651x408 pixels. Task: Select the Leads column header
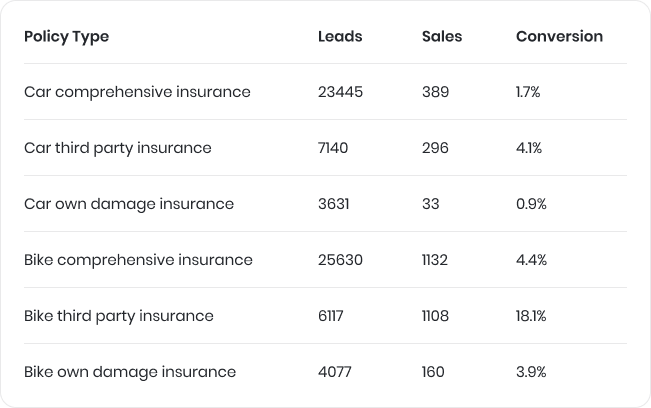tap(340, 37)
